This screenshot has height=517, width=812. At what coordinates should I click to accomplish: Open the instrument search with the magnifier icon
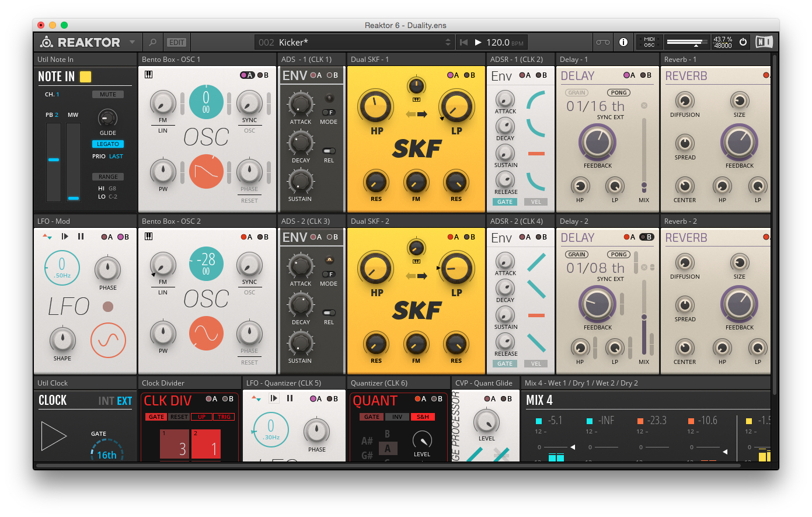pos(152,42)
